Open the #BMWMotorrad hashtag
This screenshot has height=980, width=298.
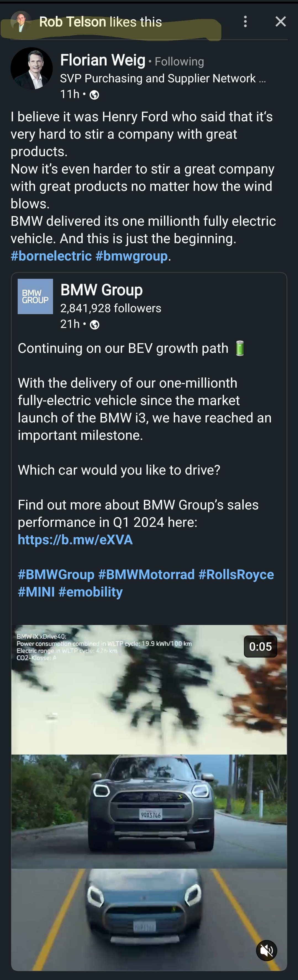[x=146, y=574]
